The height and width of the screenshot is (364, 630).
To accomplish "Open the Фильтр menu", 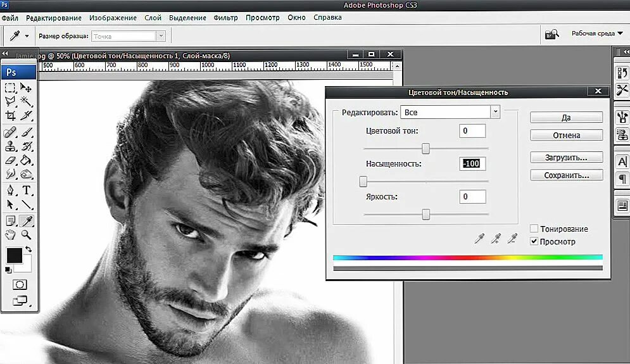I will 226,18.
